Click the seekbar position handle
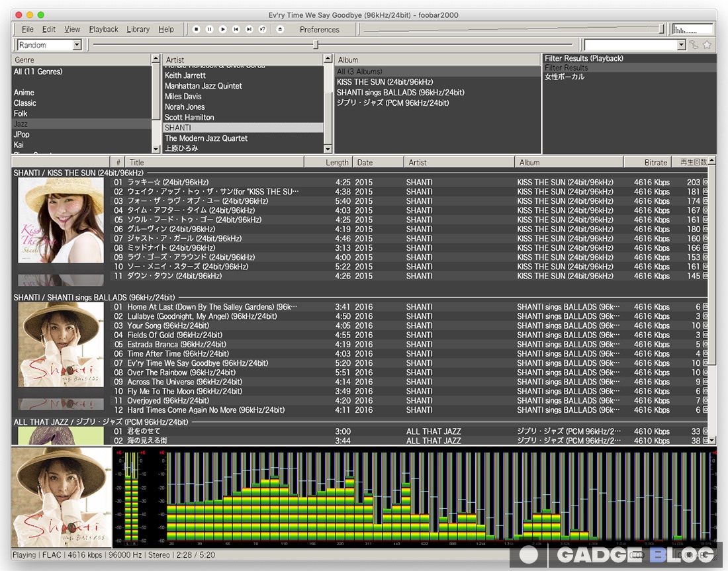Image resolution: width=728 pixels, height=571 pixels. click(316, 45)
